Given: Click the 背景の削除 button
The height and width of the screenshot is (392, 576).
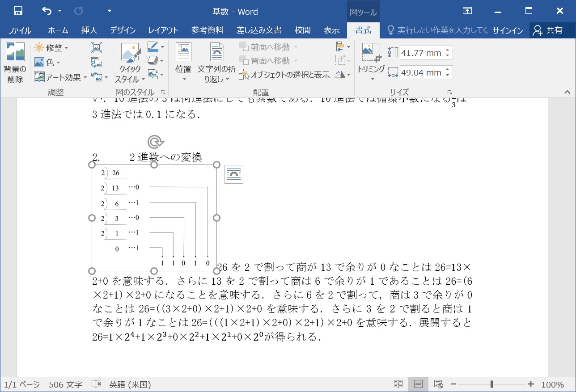Looking at the screenshot, I should (x=15, y=63).
